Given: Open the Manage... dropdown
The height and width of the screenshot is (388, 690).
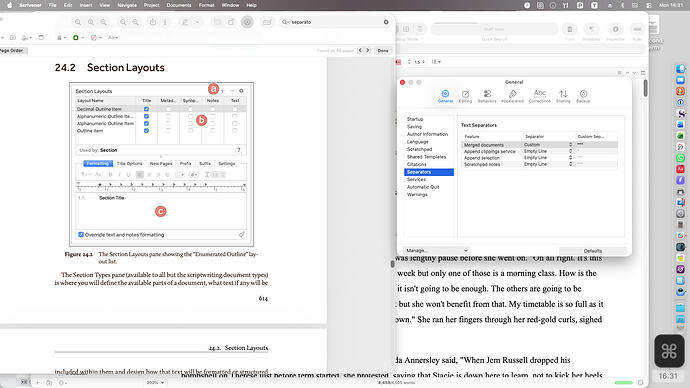Looking at the screenshot, I should point(436,250).
